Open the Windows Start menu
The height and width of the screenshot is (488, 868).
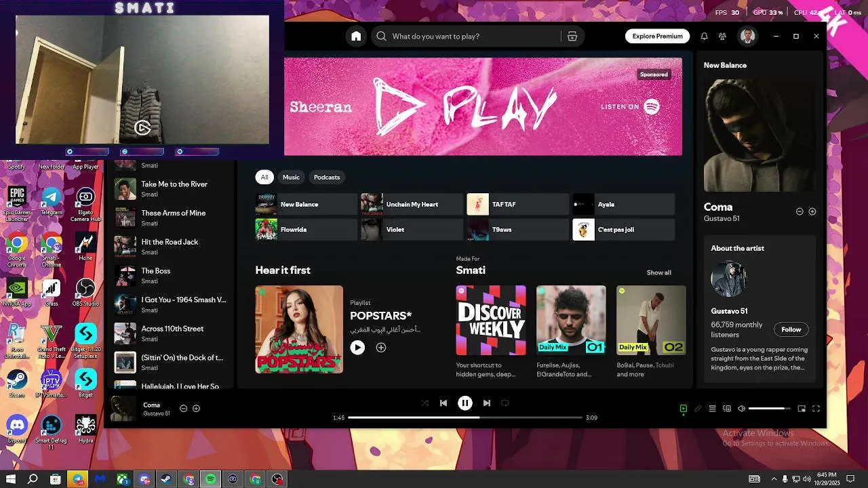pos(11,479)
